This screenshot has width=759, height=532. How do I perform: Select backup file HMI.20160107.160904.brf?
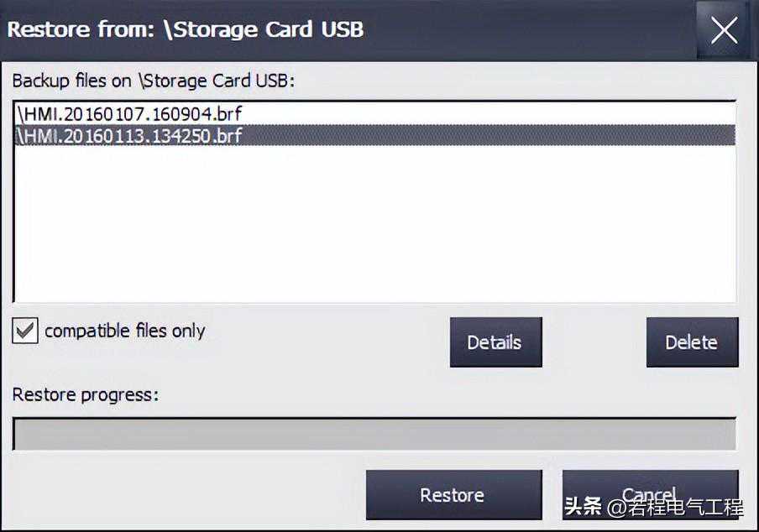[129, 114]
